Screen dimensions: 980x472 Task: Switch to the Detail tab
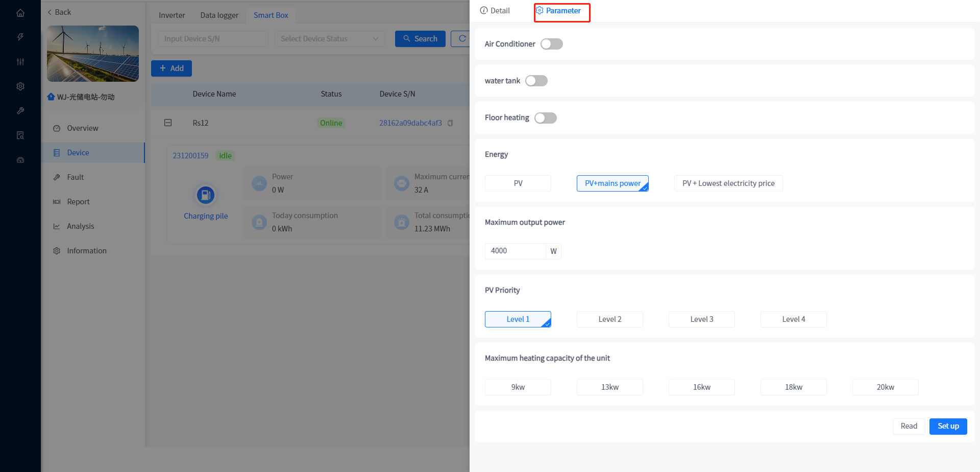click(495, 11)
